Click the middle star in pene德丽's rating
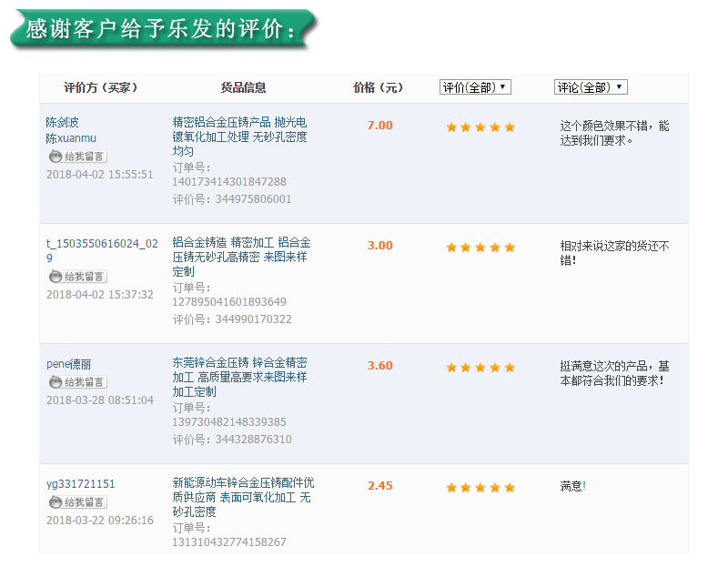728x567 pixels. [x=480, y=367]
